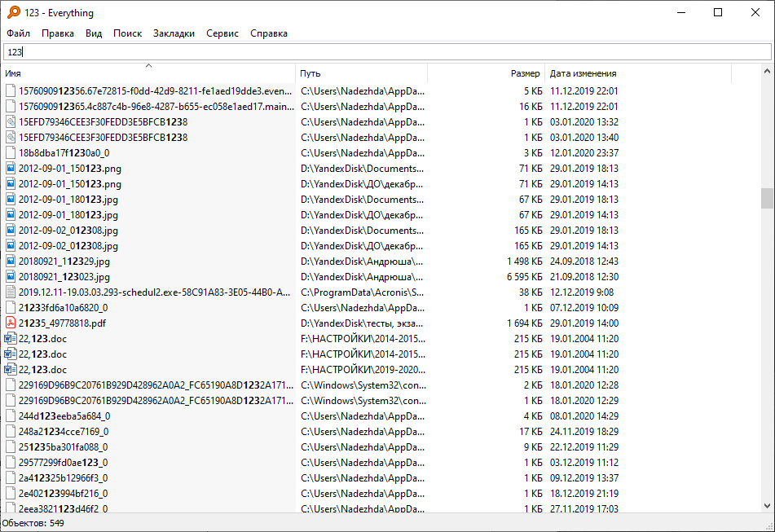Screen dimensions: 775x532
Task: Click the size value 17 КБ
Action: pyautogui.click(x=531, y=431)
